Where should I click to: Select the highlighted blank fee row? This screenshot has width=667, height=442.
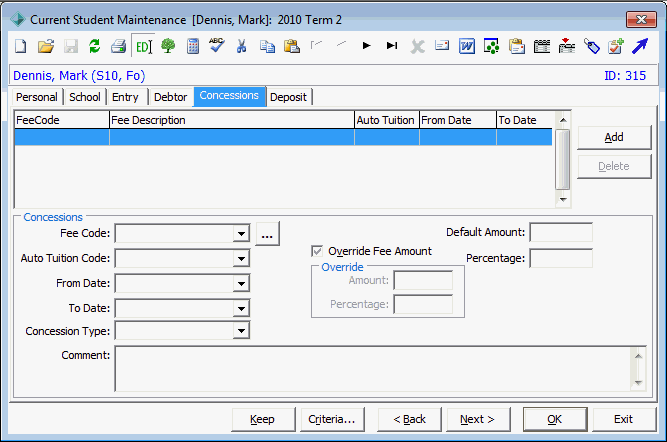point(283,137)
